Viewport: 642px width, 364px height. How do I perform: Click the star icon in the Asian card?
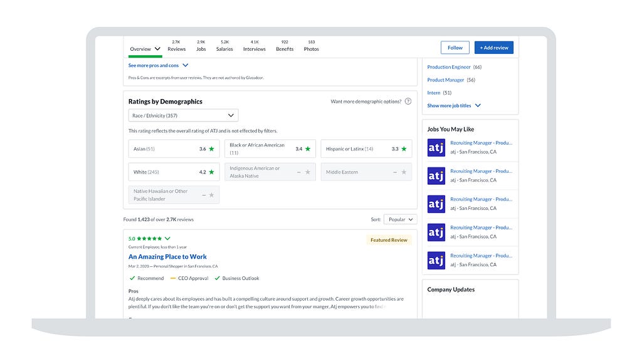click(x=211, y=149)
